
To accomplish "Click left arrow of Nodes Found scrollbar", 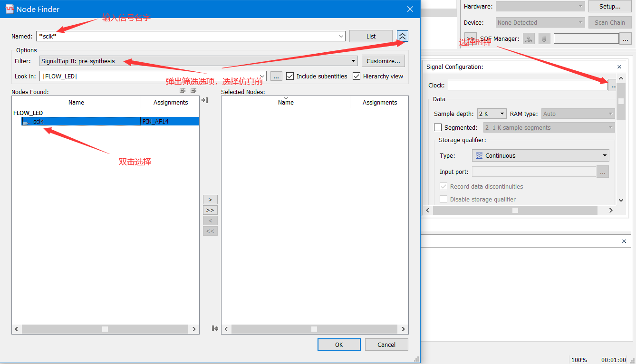I will click(17, 329).
